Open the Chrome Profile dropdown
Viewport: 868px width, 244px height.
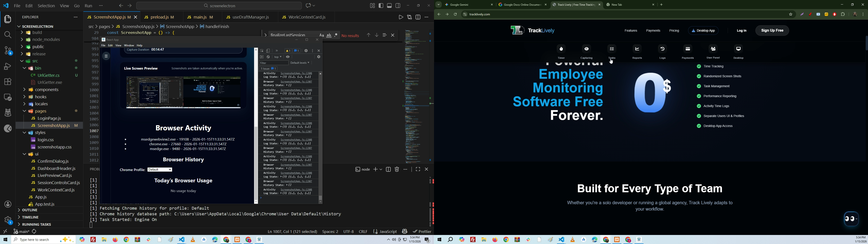160,170
